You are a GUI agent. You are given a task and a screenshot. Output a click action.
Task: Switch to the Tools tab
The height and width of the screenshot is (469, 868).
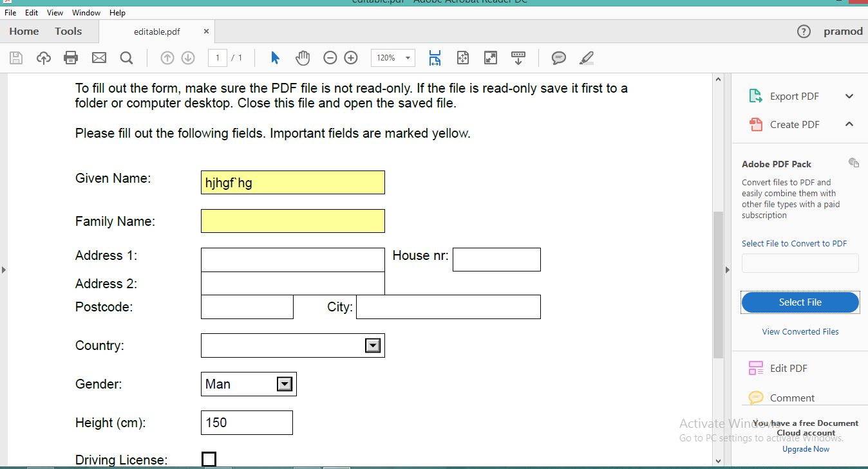[68, 31]
